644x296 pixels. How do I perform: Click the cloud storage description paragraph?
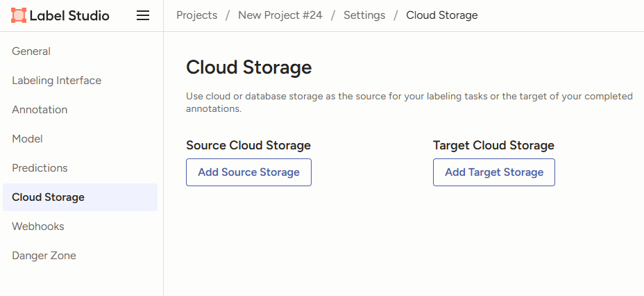(409, 102)
